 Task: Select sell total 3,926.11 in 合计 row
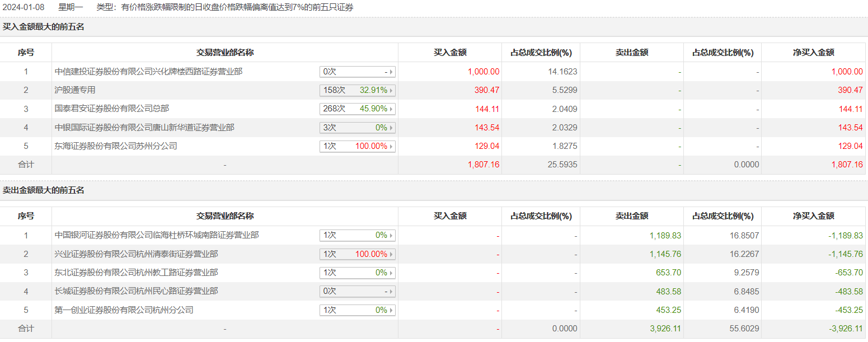click(665, 329)
